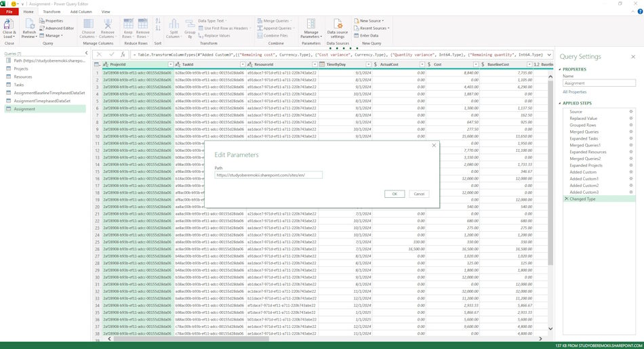Click the Remove Rows icon
This screenshot has height=349, width=644.
tap(143, 24)
